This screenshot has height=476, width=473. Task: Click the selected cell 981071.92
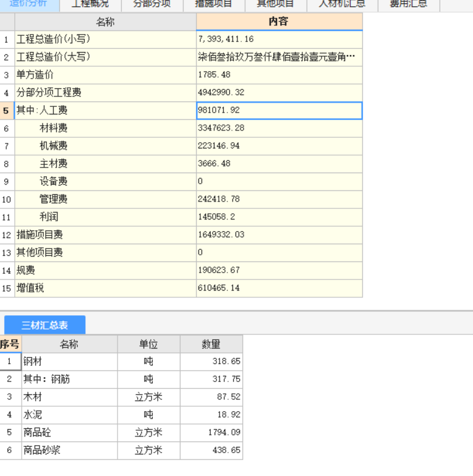[279, 111]
